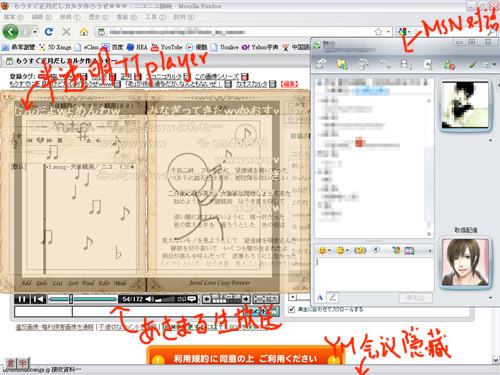Open the Yahoo字典 bookmark
The width and height of the screenshot is (500, 375).
click(260, 47)
